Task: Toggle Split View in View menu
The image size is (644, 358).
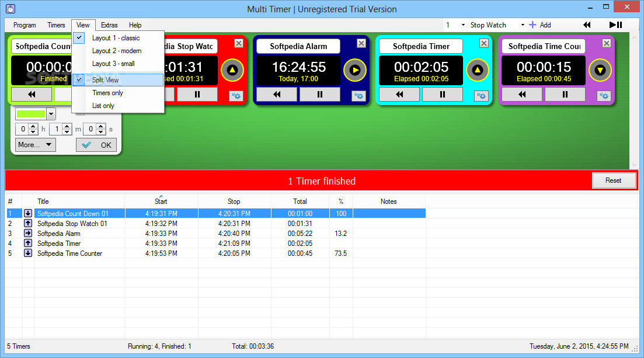Action: 119,80
